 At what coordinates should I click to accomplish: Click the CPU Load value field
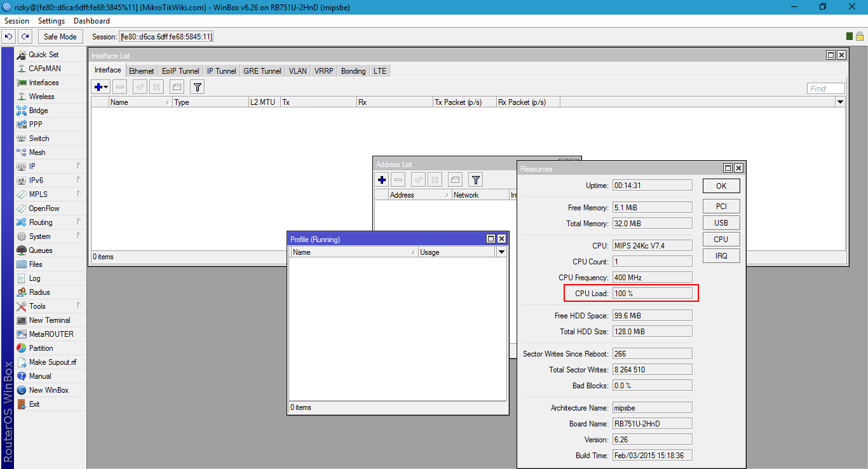(x=652, y=294)
